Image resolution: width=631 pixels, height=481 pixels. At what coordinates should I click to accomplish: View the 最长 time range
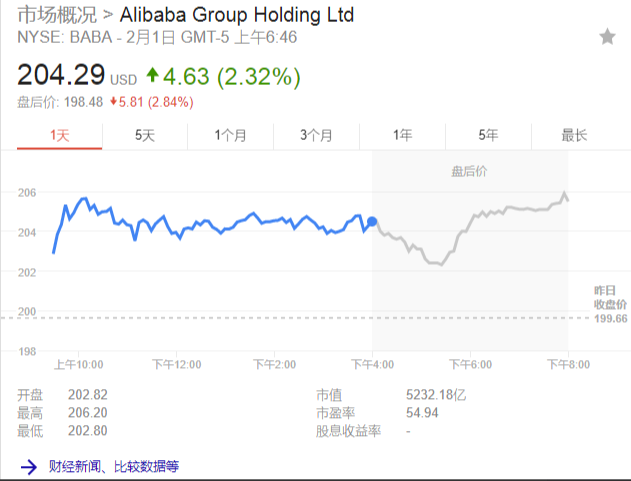point(574,136)
